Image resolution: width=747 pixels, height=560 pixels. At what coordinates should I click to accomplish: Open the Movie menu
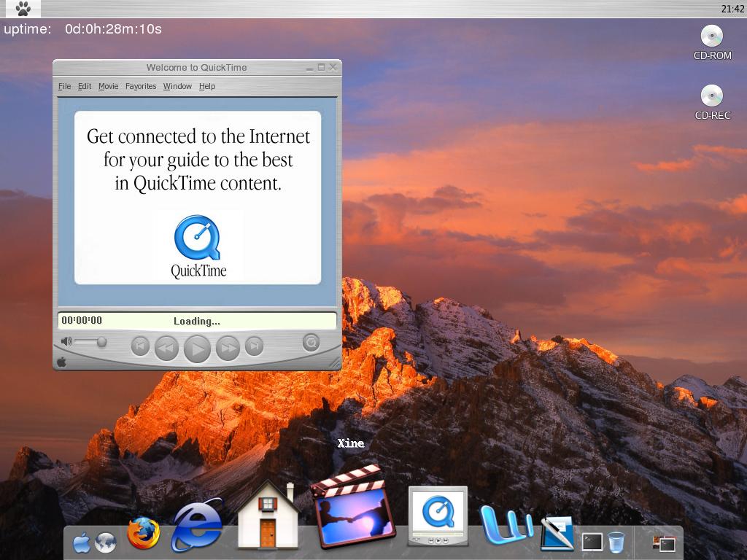(x=108, y=86)
